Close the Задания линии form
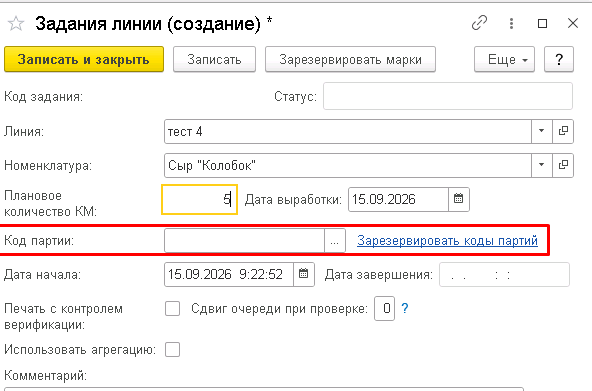 click(x=573, y=23)
